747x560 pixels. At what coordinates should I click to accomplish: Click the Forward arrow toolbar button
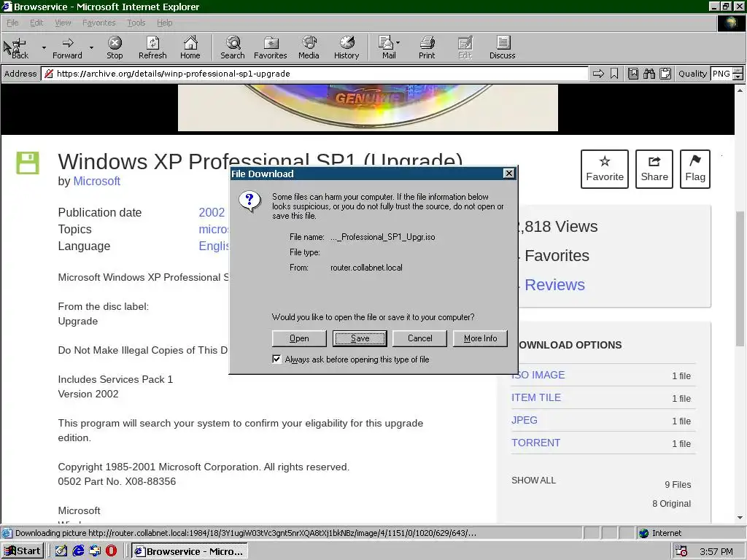tap(67, 48)
